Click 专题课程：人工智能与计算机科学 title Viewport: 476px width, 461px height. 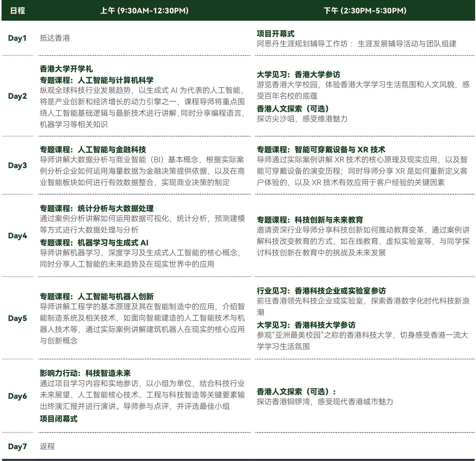pos(97,80)
